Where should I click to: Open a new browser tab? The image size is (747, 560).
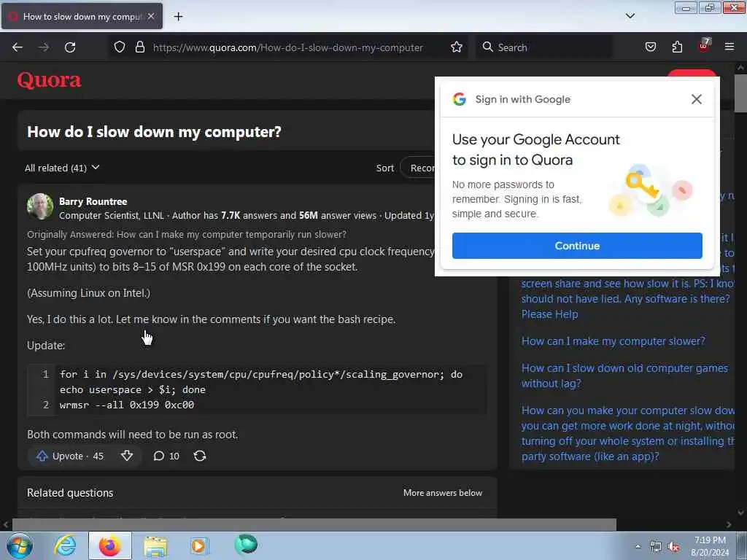pos(178,17)
